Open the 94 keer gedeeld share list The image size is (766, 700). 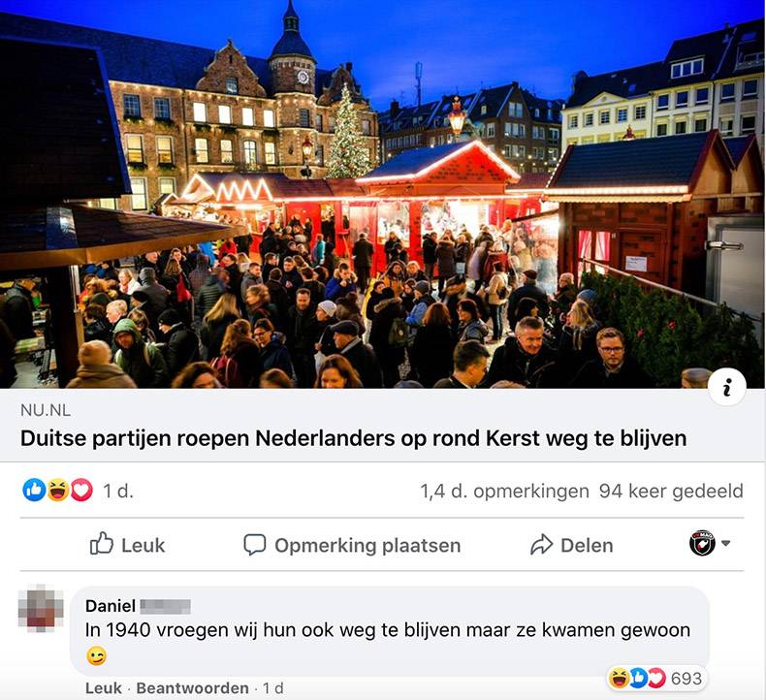[671, 491]
